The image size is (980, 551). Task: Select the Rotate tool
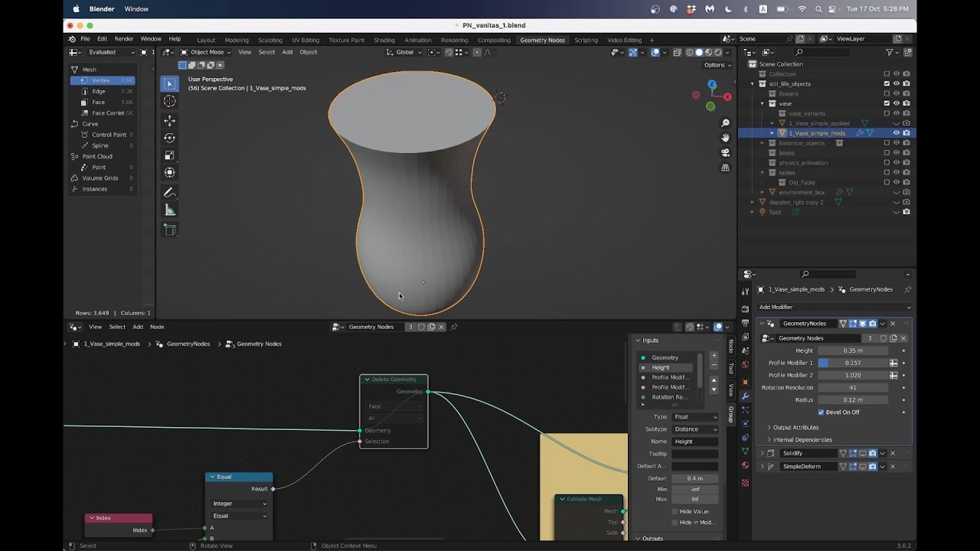pyautogui.click(x=170, y=139)
